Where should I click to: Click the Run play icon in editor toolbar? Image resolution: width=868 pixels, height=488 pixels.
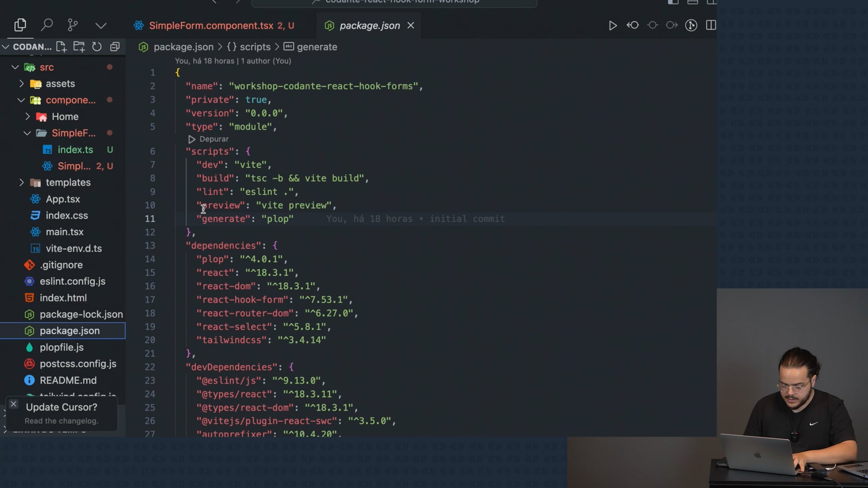point(613,25)
